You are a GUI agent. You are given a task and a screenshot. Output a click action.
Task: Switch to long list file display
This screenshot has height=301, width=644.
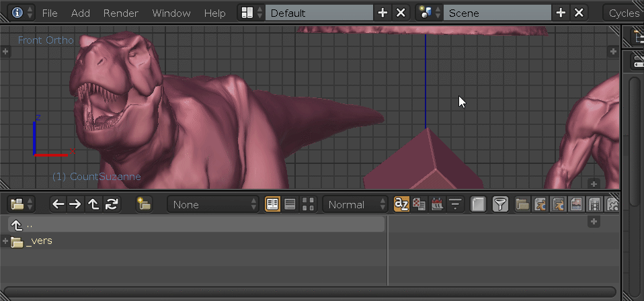point(290,204)
